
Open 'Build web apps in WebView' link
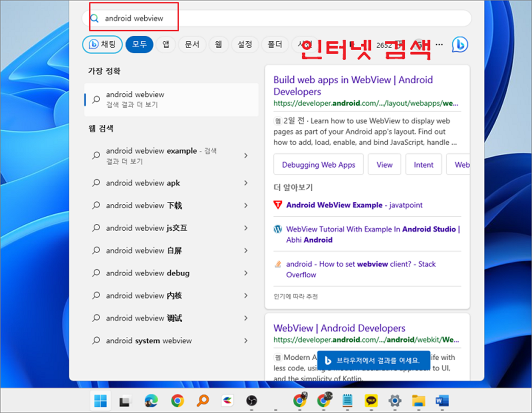pos(353,86)
